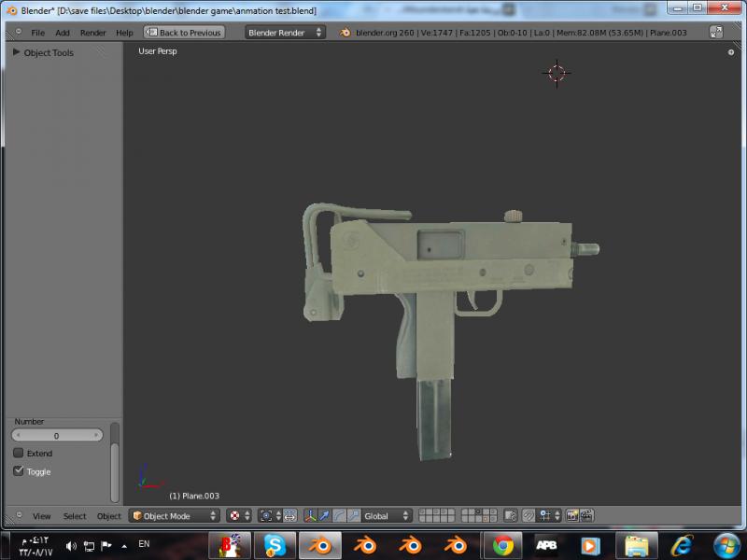Toggle the 3D manipulator axis icon
Image resolution: width=747 pixels, height=560 pixels.
click(310, 516)
